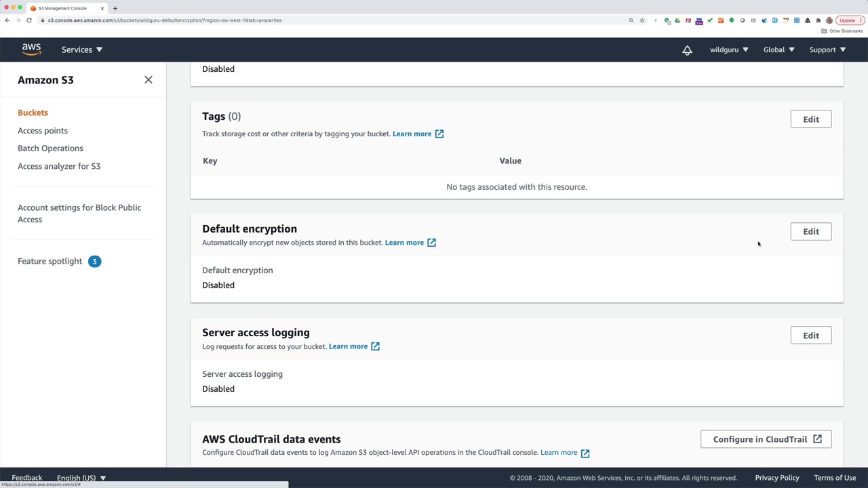
Task: Bookmark this page with the star icon
Action: 642,20
